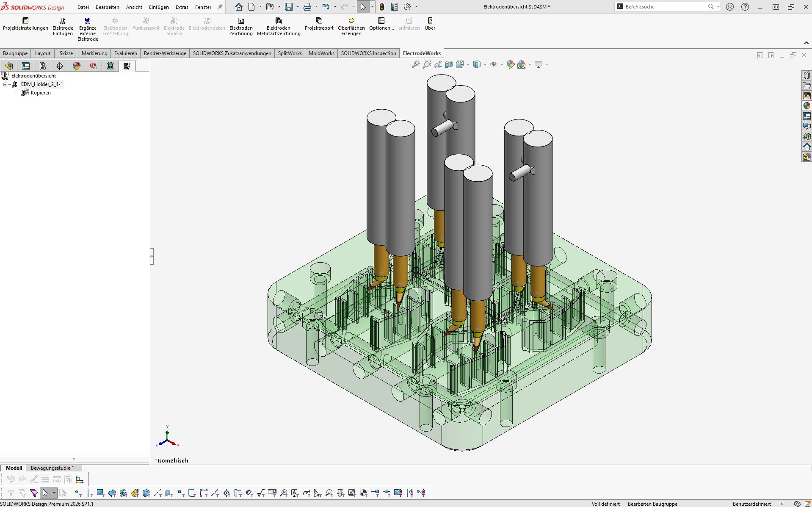Viewport: 812px width, 507px height.
Task: Toggle the Select arrow tool in the filter toolbar
Action: click(x=45, y=493)
